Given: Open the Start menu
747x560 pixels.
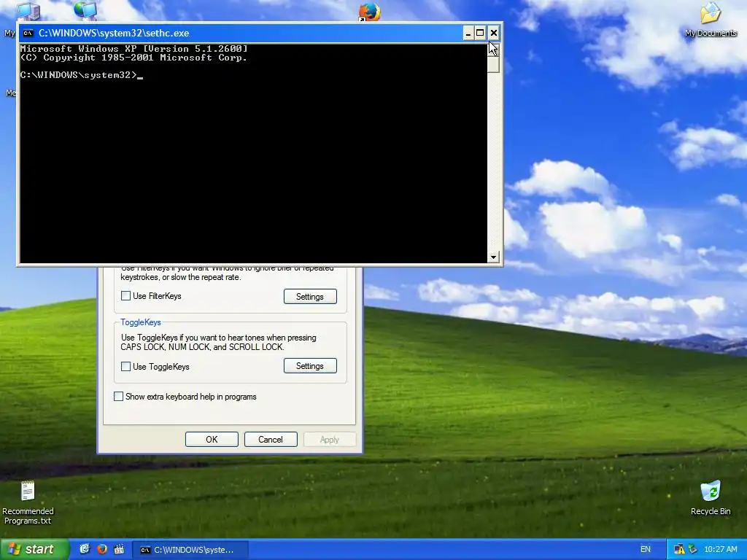Looking at the screenshot, I should point(34,549).
